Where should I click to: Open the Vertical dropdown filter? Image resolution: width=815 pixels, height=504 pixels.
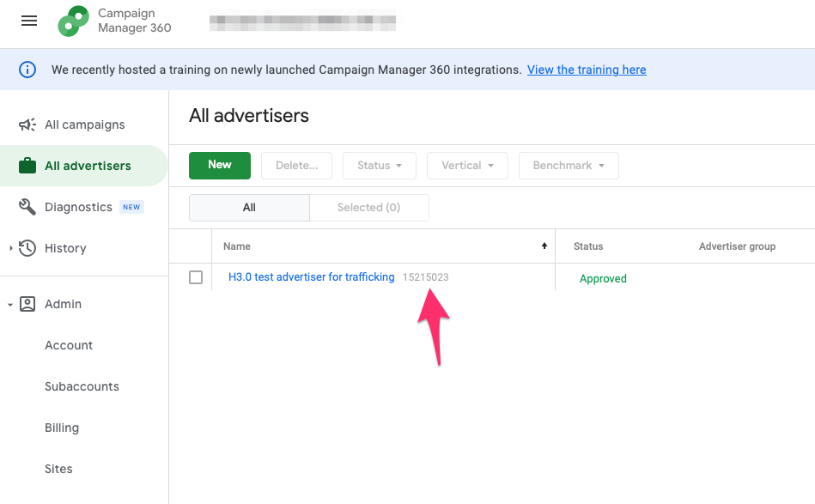467,166
